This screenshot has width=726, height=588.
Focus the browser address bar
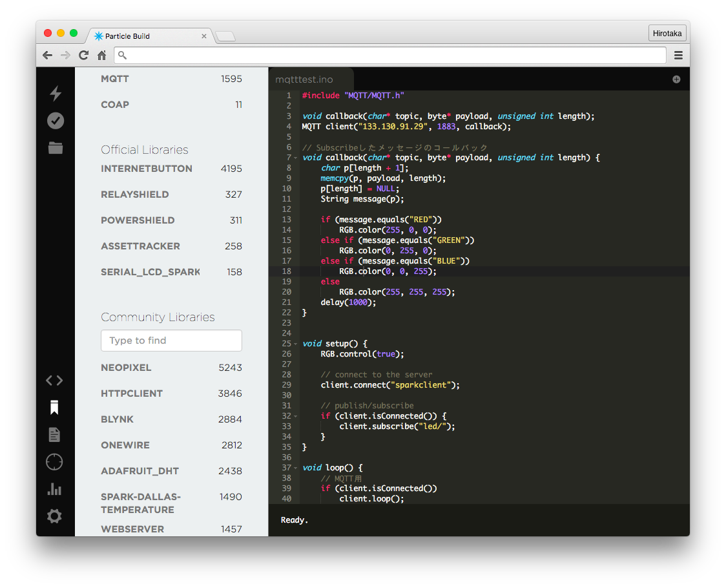coord(390,56)
